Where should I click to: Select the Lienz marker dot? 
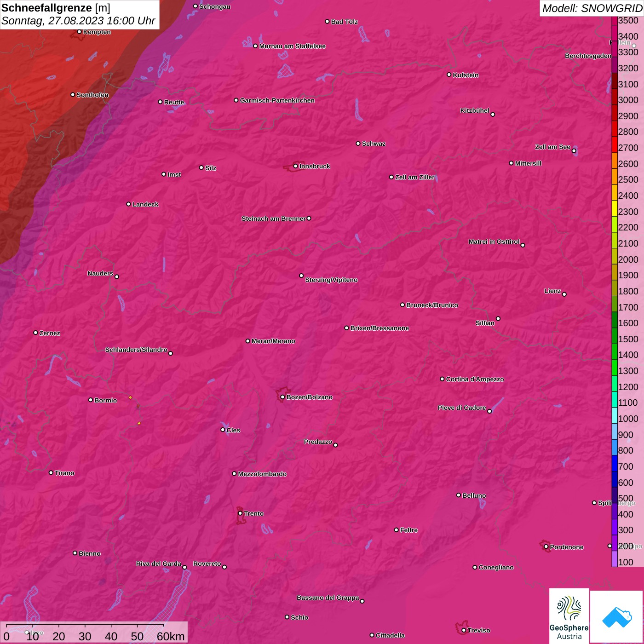(564, 294)
